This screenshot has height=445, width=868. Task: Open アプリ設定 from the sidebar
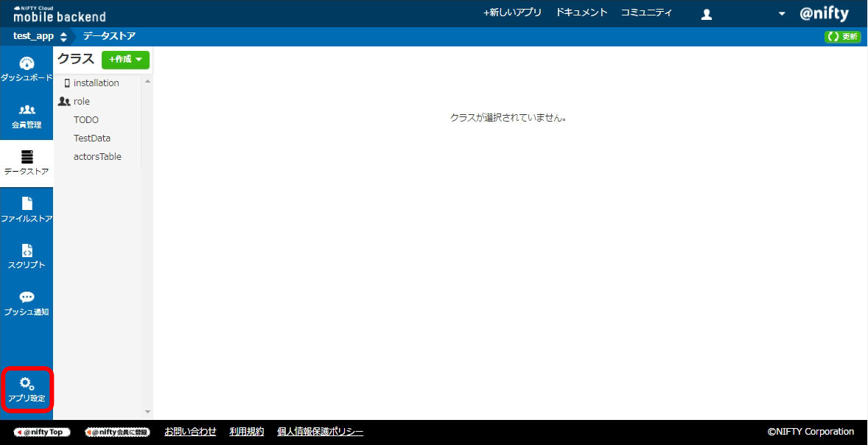27,390
